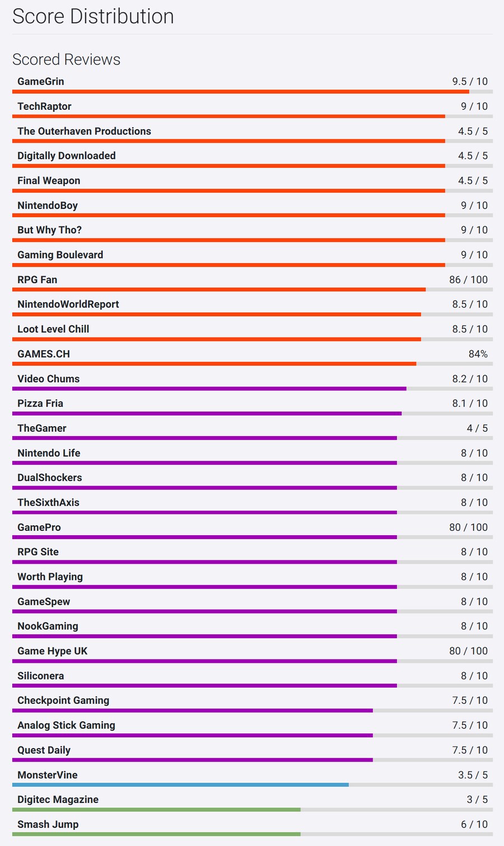This screenshot has width=504, height=846.
Task: Open the Siliconera review
Action: tap(40, 676)
